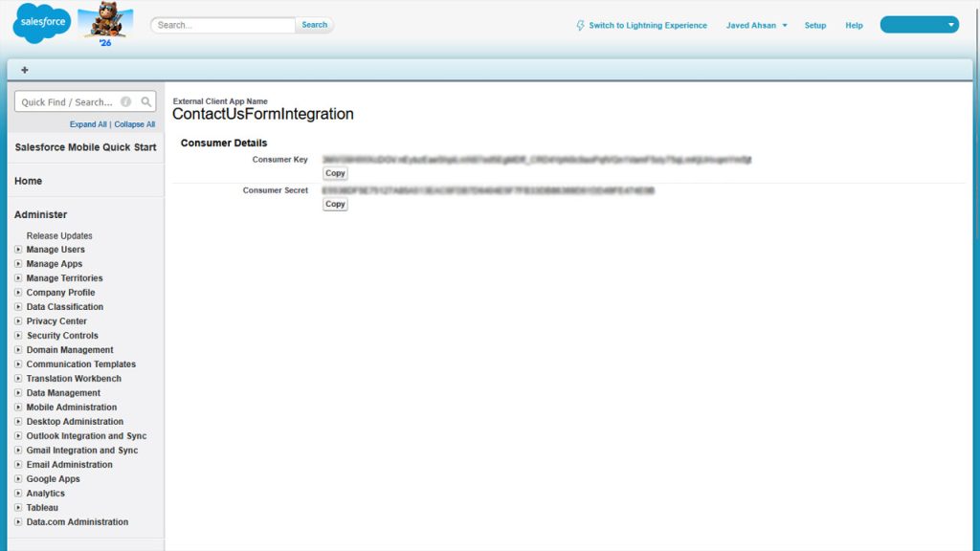
Task: Expand Data.com Administration arrow
Action: tap(18, 522)
